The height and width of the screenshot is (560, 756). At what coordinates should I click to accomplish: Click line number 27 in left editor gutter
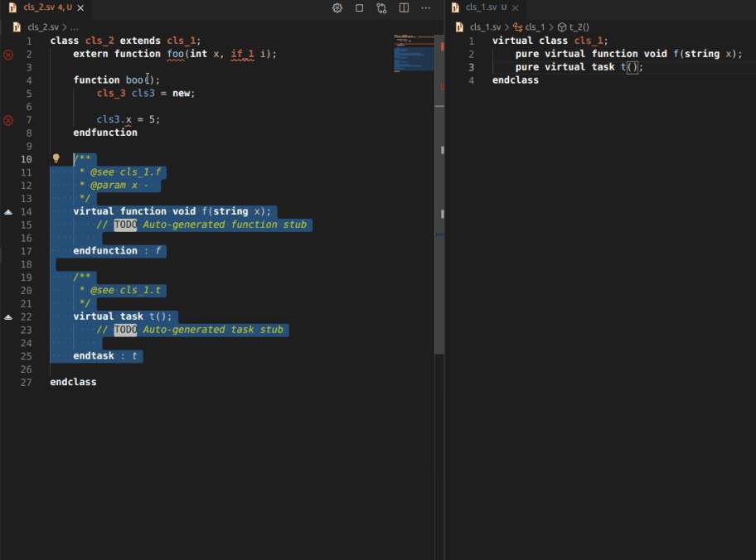(x=27, y=382)
